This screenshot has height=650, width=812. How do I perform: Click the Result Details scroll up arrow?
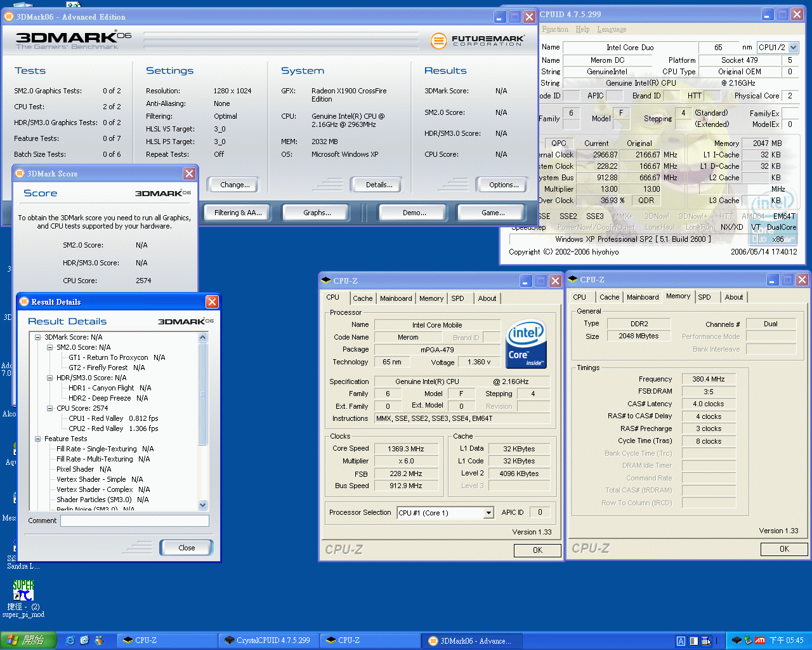click(203, 337)
